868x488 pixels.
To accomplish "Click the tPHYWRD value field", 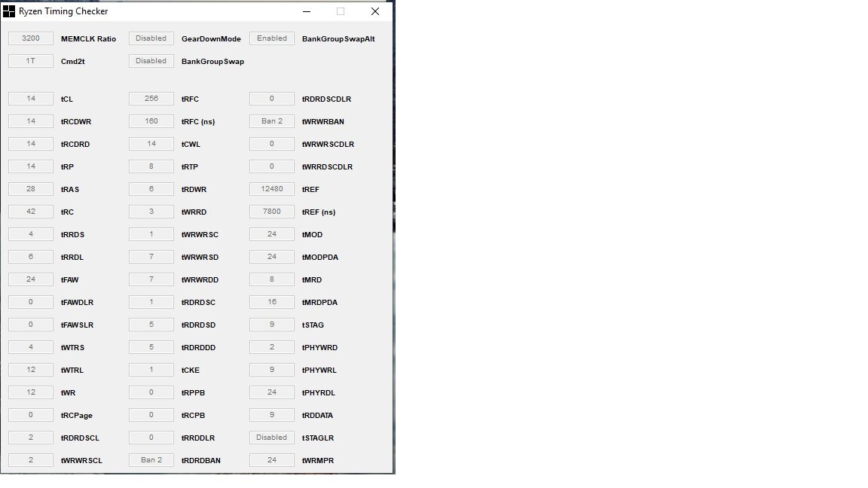I will click(272, 347).
